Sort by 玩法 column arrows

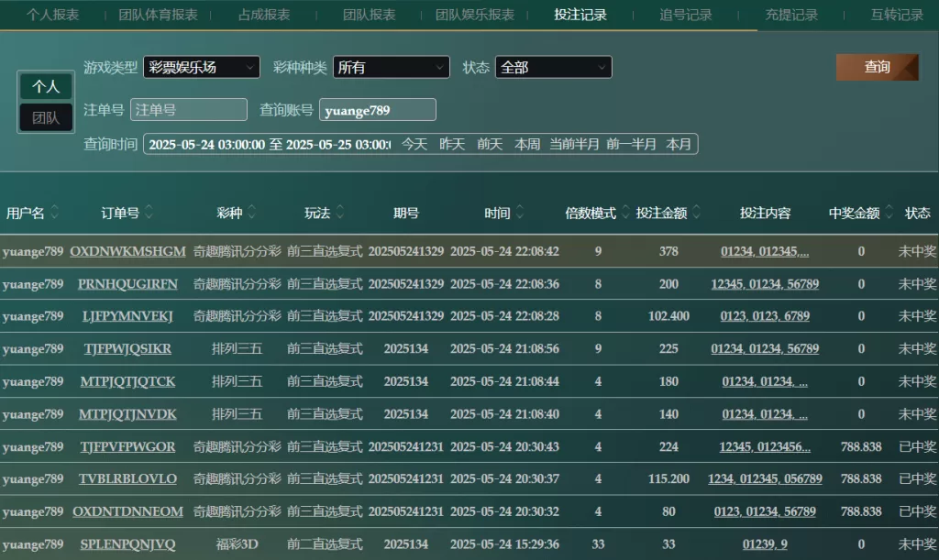340,212
